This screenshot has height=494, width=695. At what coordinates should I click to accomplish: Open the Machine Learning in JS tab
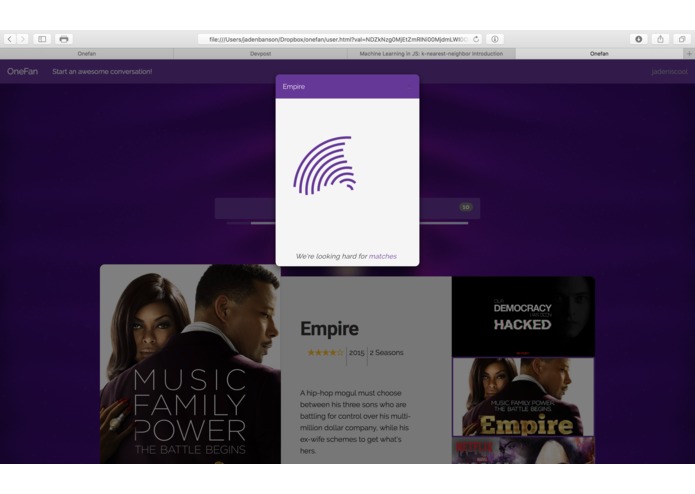[431, 54]
